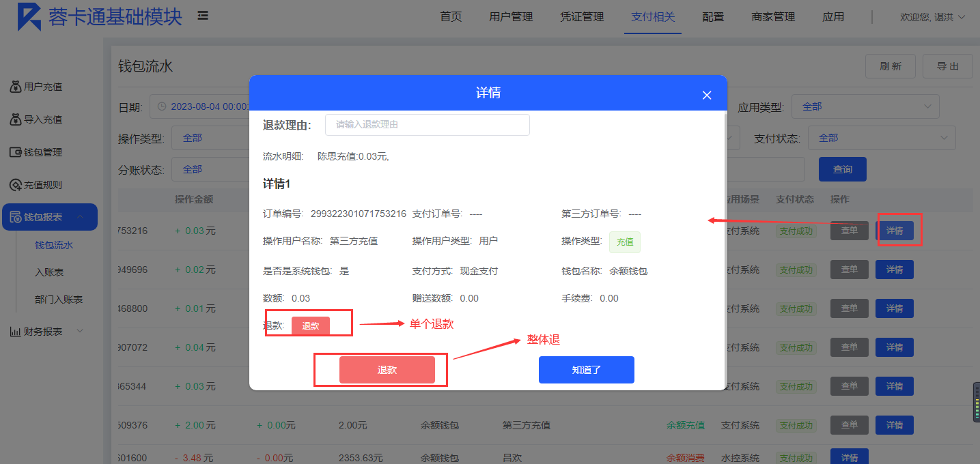Screen dimensions: 980x464
Task: Select 入账表 in the sidebar submenu
Action: click(49, 272)
